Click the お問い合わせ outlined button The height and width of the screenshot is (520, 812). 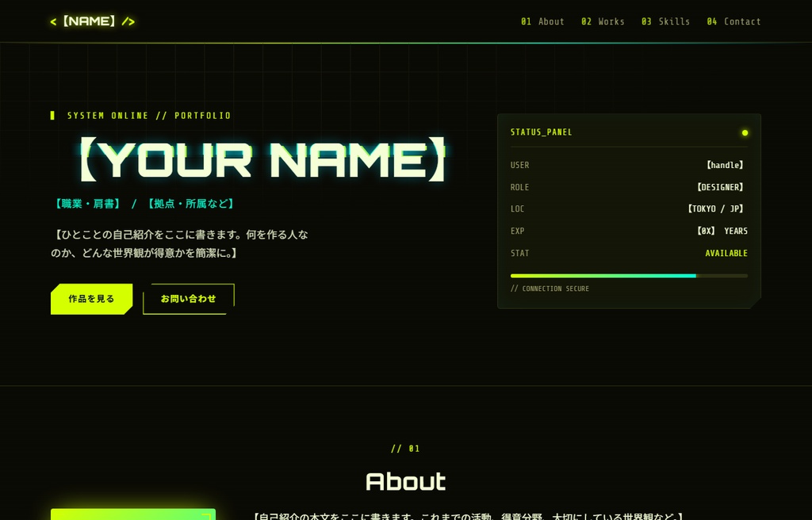(189, 299)
